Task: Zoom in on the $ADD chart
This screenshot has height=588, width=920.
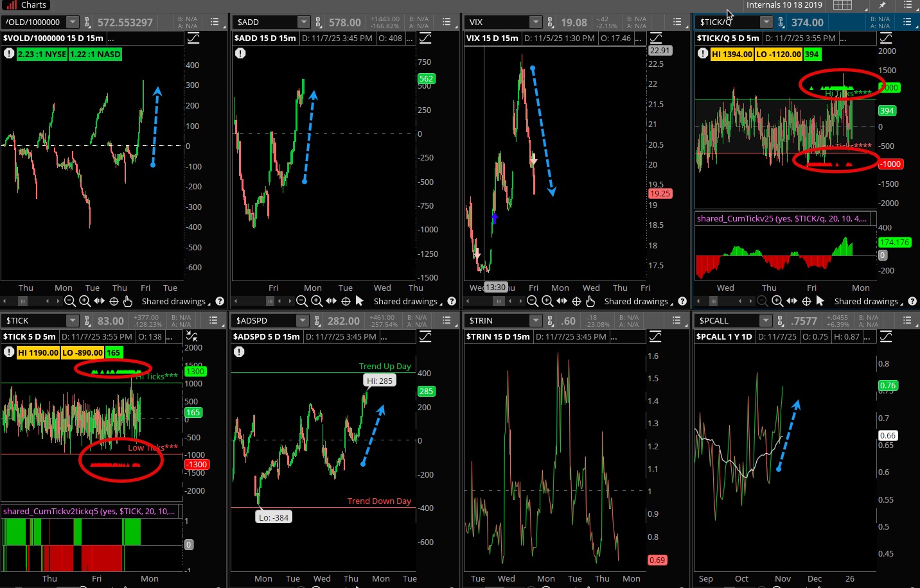Action: coord(317,301)
